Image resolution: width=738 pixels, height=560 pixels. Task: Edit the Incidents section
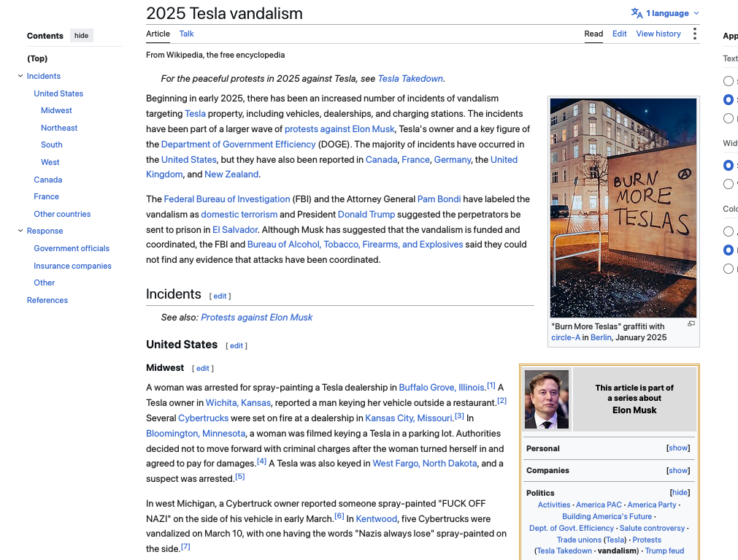[x=220, y=296]
